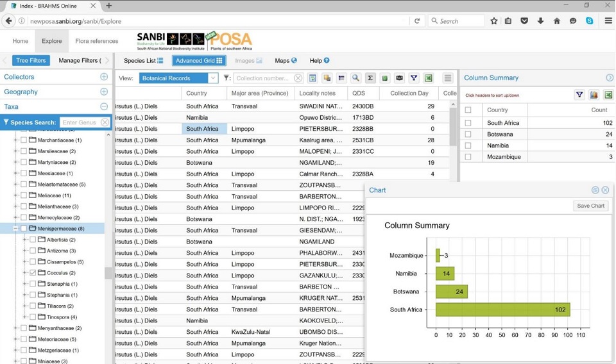Toggle the sigma summary icon
Screen dimensions: 616x364
[370, 78]
